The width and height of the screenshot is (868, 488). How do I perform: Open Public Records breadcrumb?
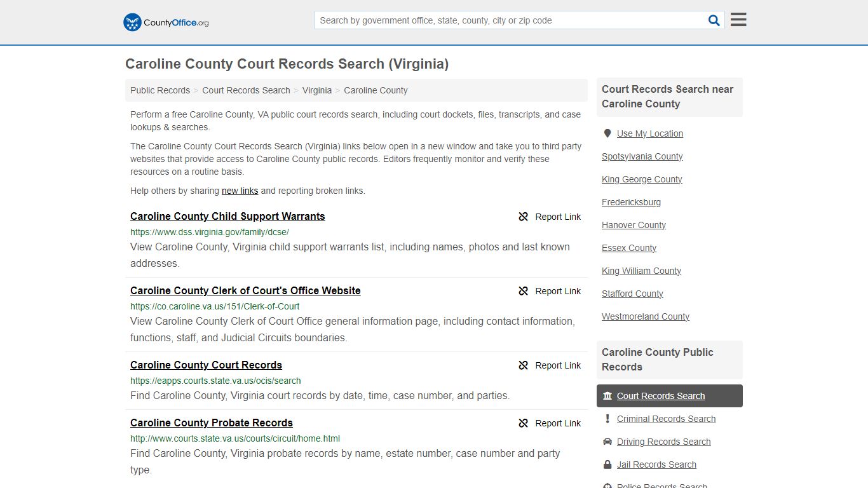(x=160, y=90)
